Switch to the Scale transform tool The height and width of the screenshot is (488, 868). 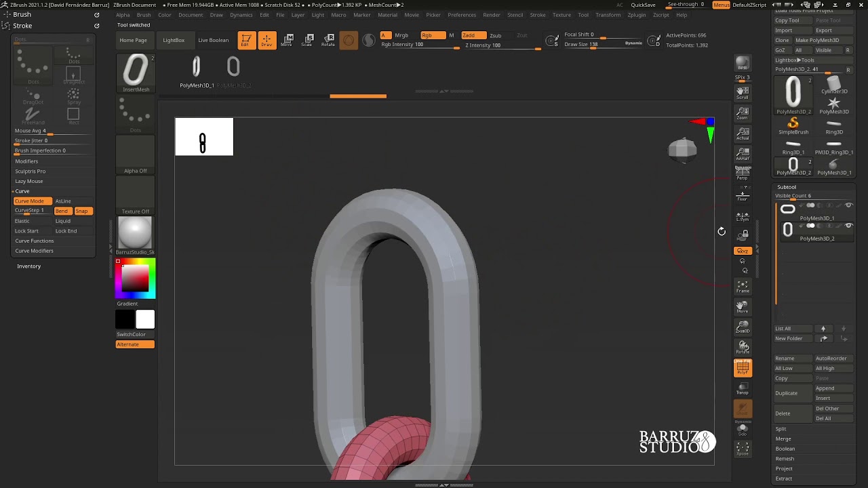pos(308,40)
